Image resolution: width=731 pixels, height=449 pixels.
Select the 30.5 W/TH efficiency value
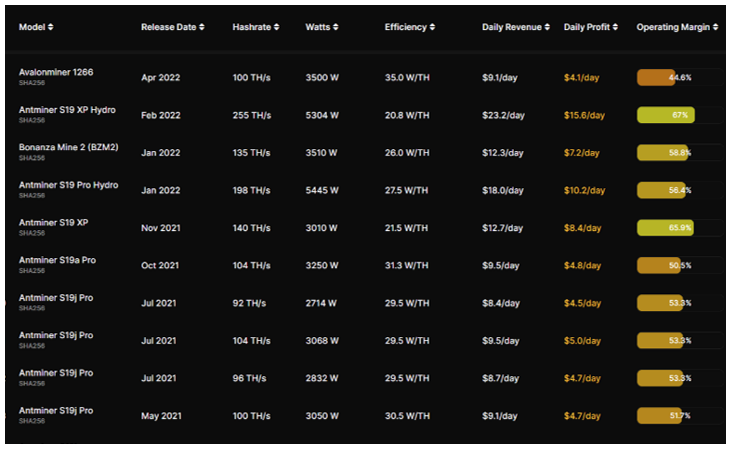point(407,416)
